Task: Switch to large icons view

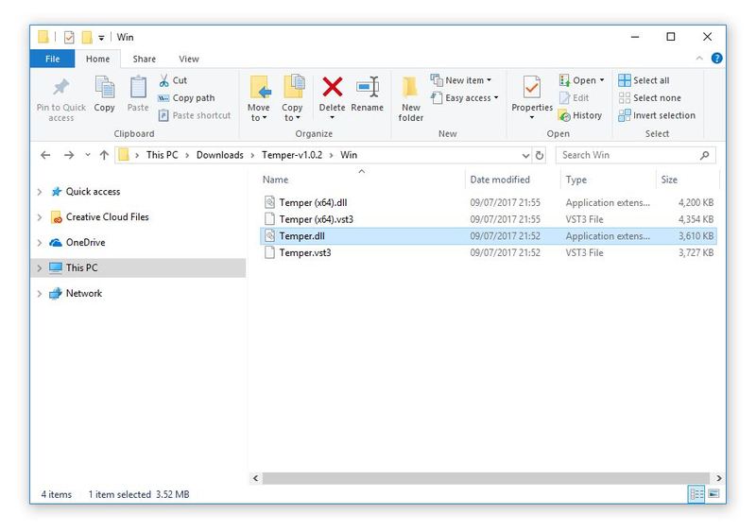Action: click(x=713, y=494)
